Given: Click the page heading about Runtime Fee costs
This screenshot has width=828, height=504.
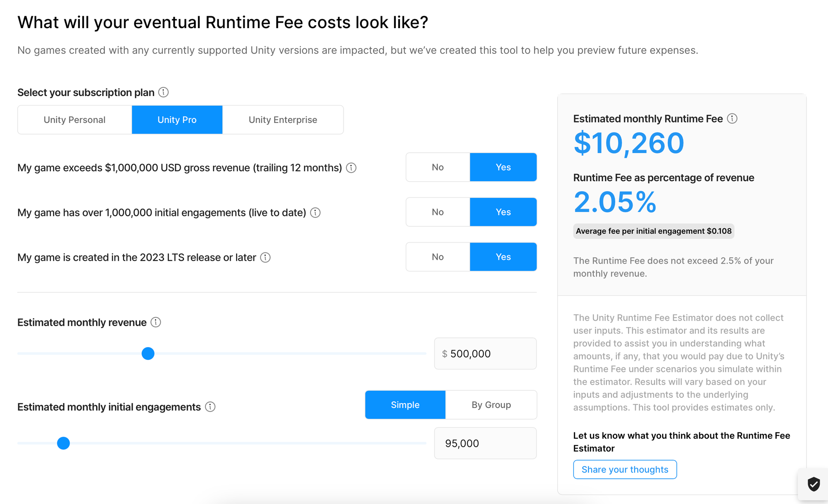Looking at the screenshot, I should tap(223, 22).
